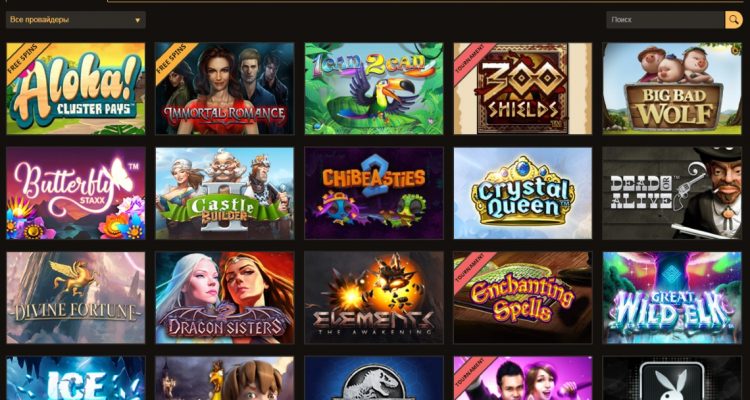
Task: Open the Big Bad Wolf game tile
Action: (x=672, y=89)
